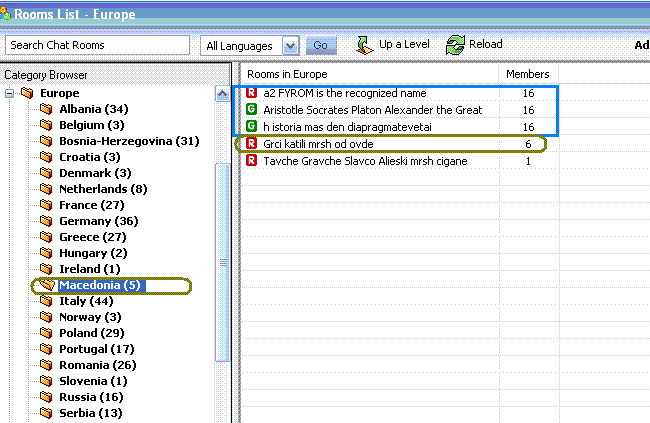The image size is (650, 423).
Task: Click the Category Browser heading
Action: point(46,75)
